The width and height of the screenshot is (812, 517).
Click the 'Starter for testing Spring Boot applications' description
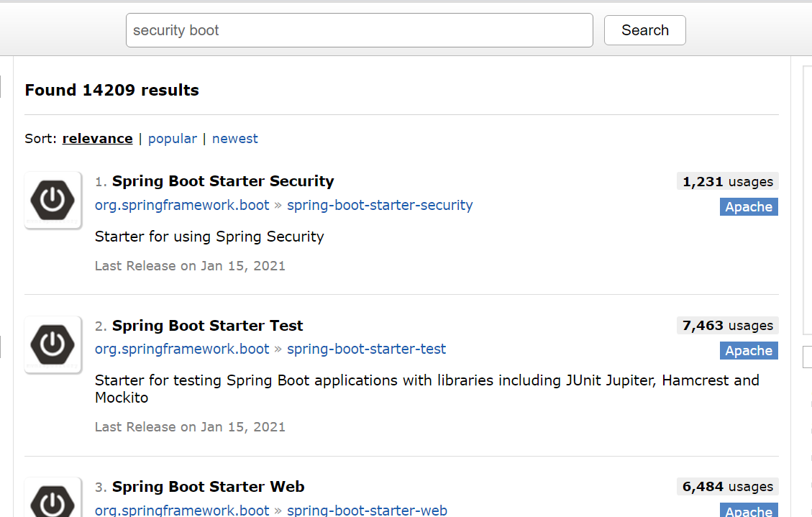coord(426,389)
